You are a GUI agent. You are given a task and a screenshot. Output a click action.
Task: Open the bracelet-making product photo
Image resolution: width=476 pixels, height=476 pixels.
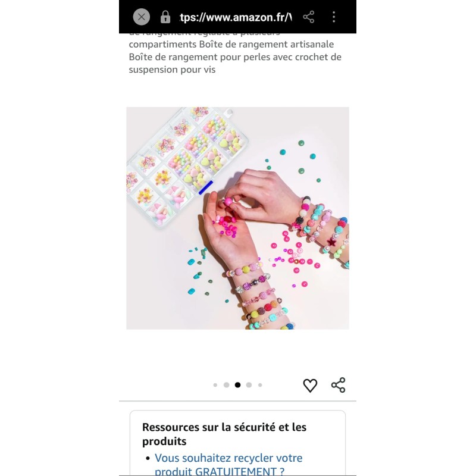(237, 218)
